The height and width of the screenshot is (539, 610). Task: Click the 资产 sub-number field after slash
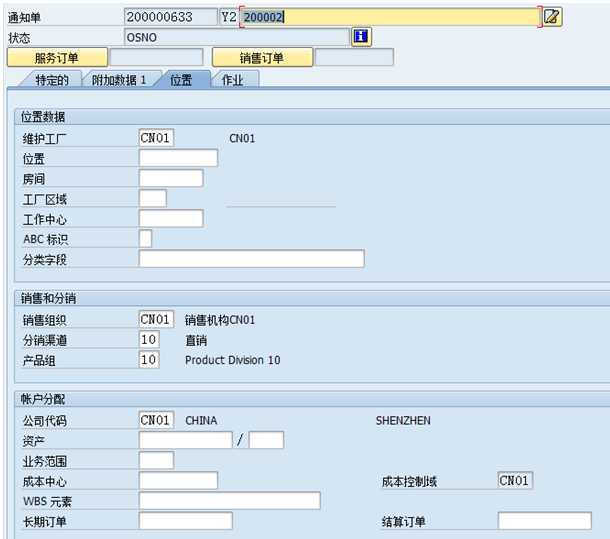(x=266, y=441)
